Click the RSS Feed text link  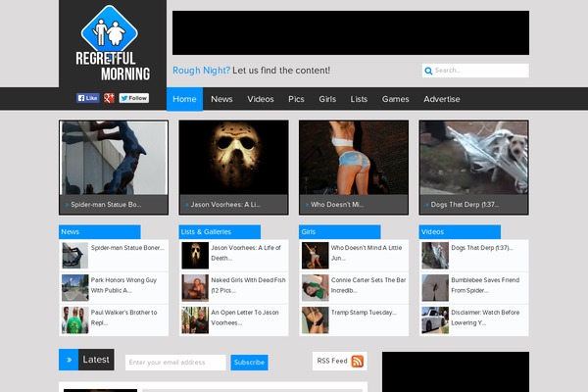click(332, 361)
